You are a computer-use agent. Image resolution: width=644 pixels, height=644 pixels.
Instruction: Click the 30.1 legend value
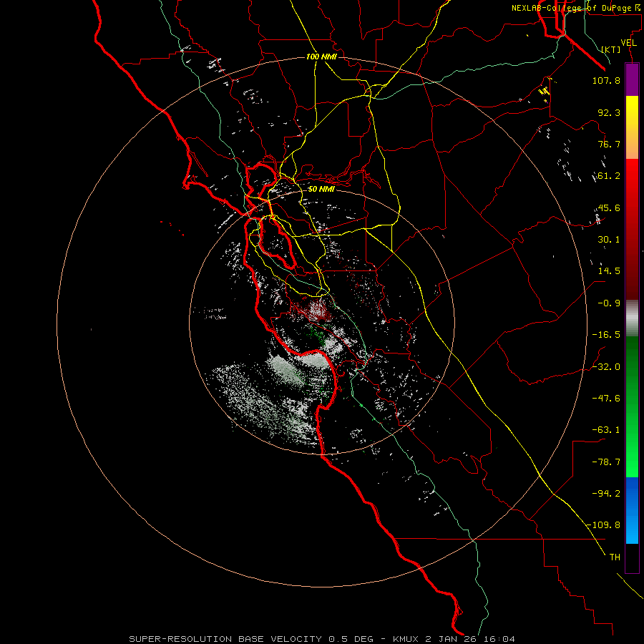pyautogui.click(x=609, y=240)
